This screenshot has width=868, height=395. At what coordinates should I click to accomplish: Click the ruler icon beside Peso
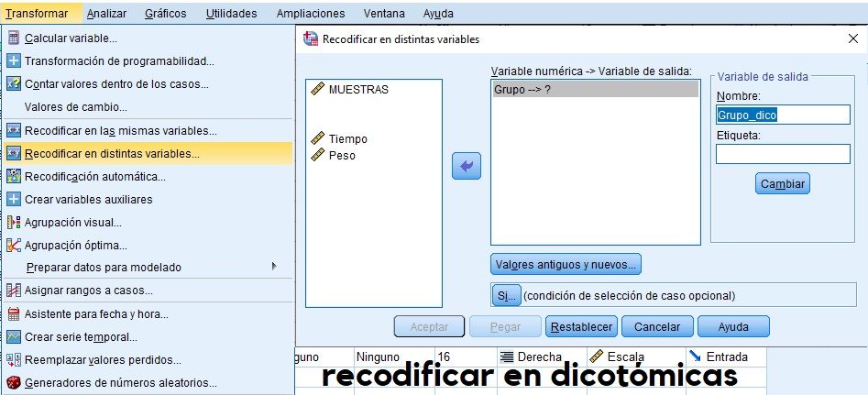click(317, 155)
